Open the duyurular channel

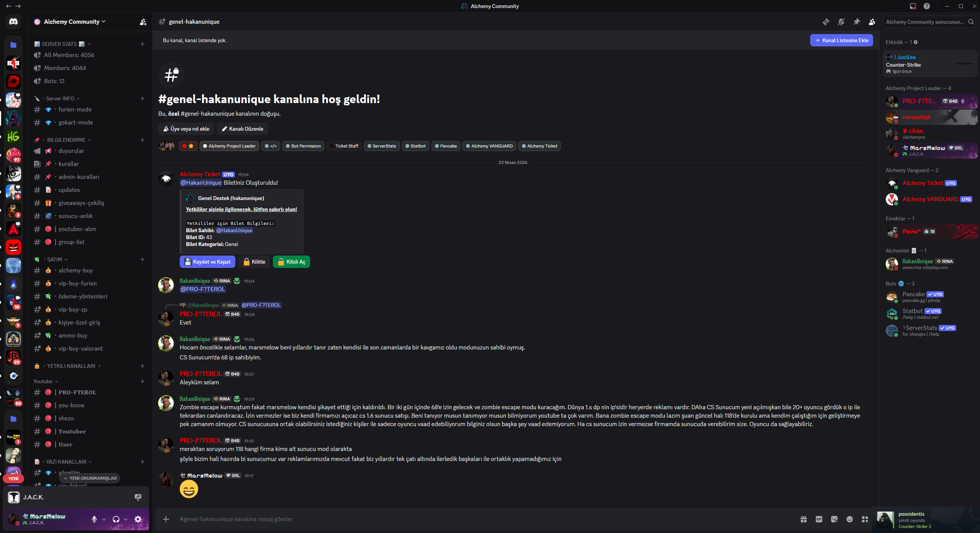point(89,151)
